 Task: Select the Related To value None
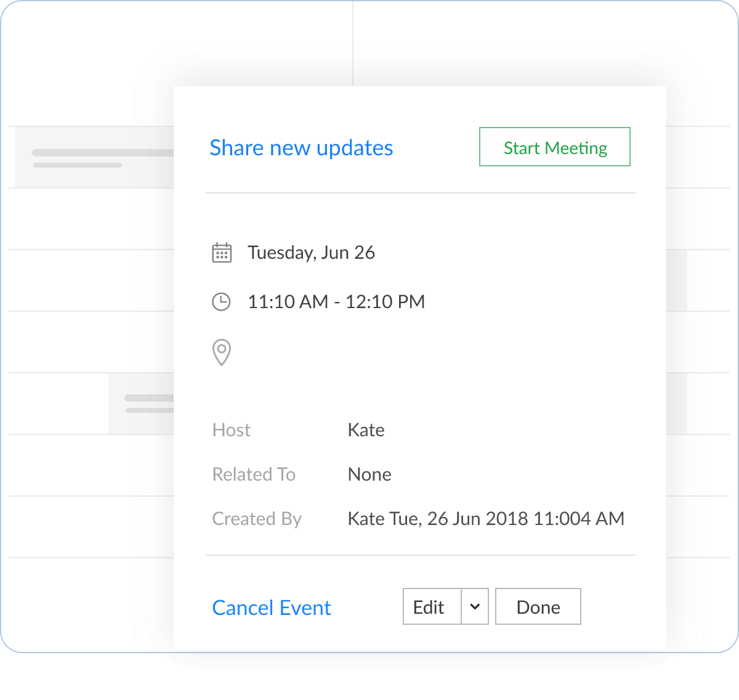(369, 474)
